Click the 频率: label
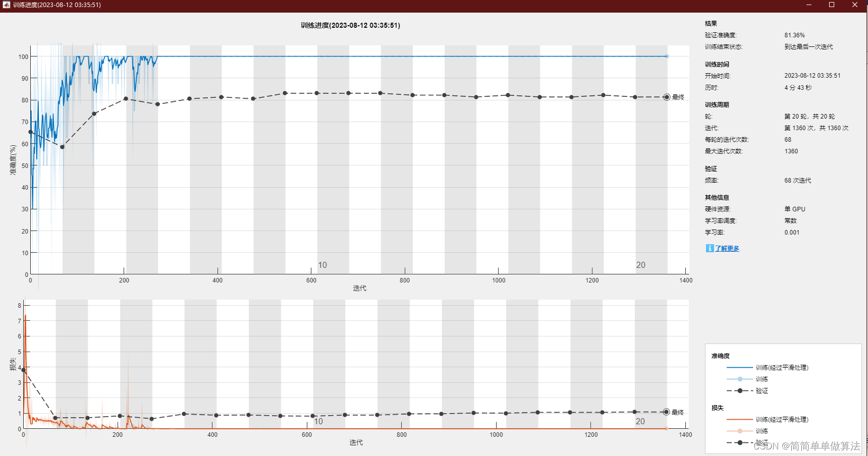 coord(712,181)
